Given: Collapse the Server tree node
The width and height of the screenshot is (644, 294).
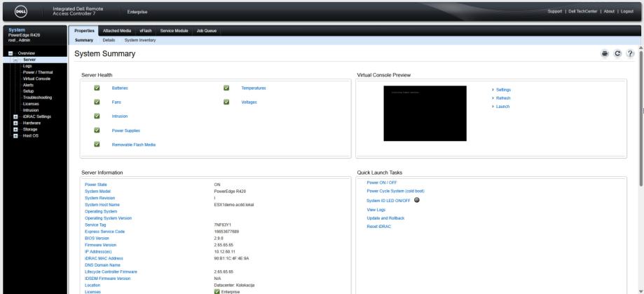Looking at the screenshot, I should (15, 60).
